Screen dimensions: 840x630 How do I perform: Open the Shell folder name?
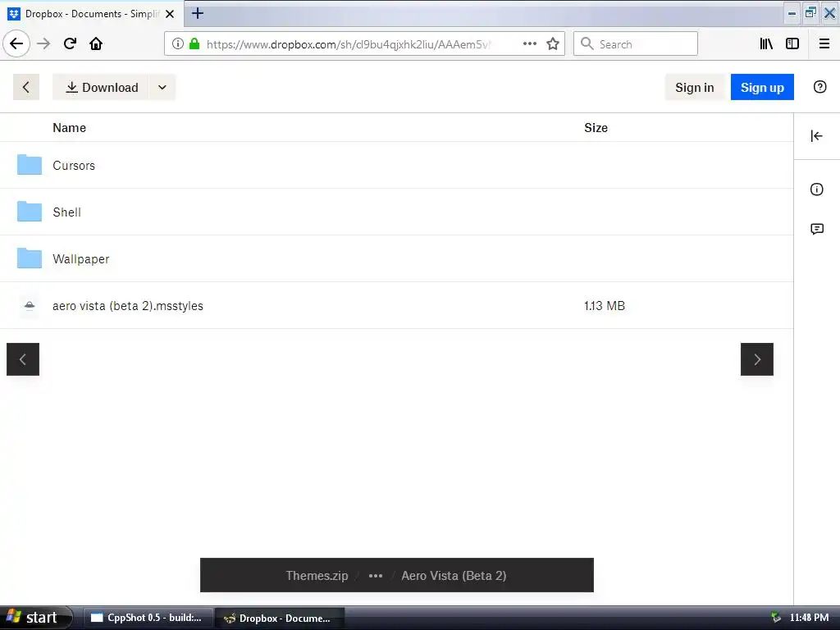point(67,212)
